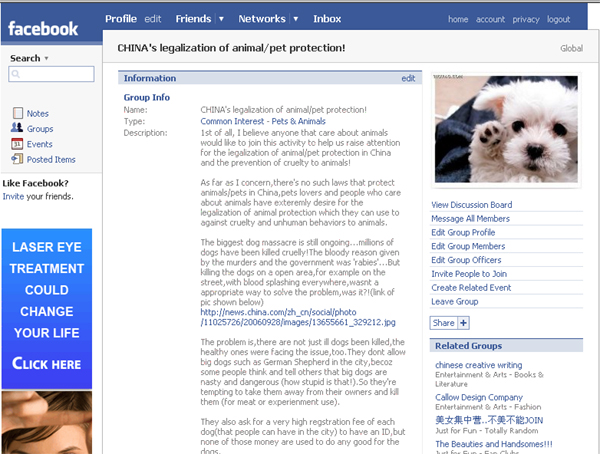Click Create Related Event
600x454 pixels.
[471, 287]
